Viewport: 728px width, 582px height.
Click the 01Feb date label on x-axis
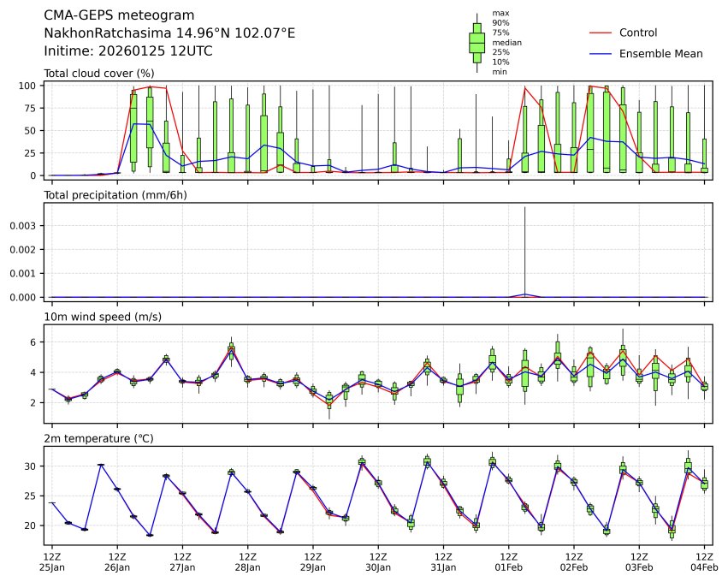tap(509, 567)
